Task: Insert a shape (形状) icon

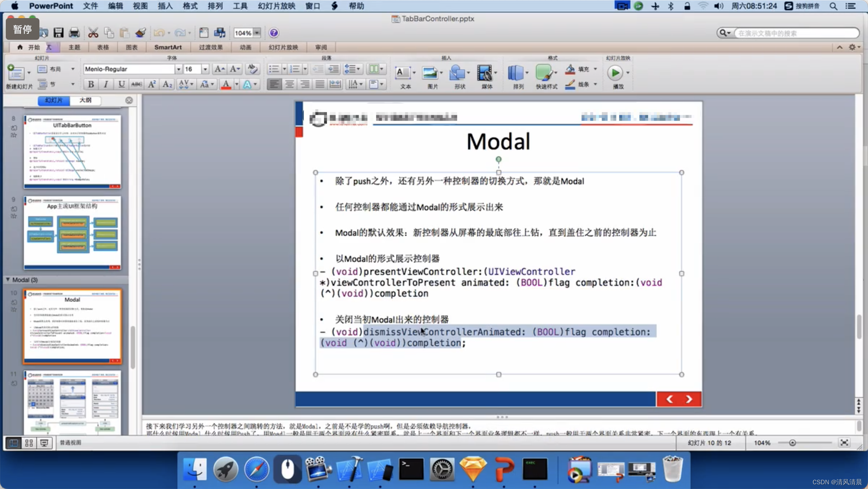Action: tap(457, 73)
